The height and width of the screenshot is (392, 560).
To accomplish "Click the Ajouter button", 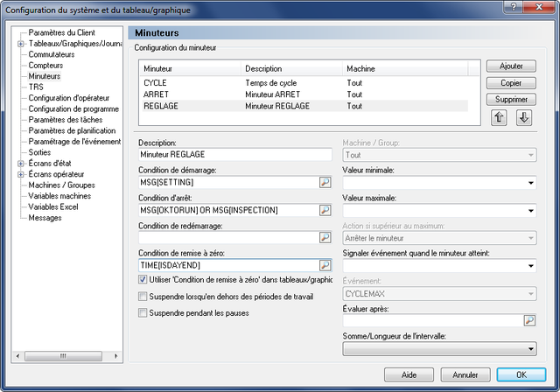I will [x=511, y=66].
